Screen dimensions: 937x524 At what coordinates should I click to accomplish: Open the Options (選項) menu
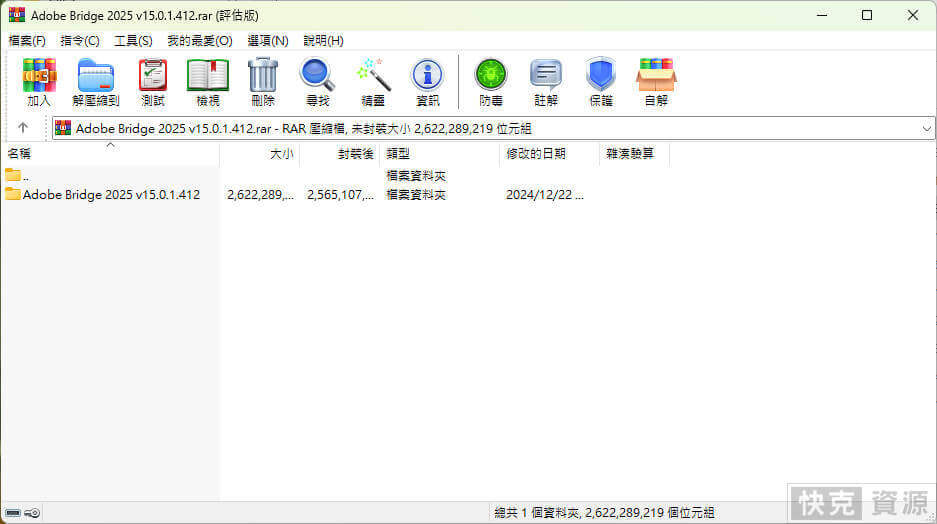click(268, 41)
